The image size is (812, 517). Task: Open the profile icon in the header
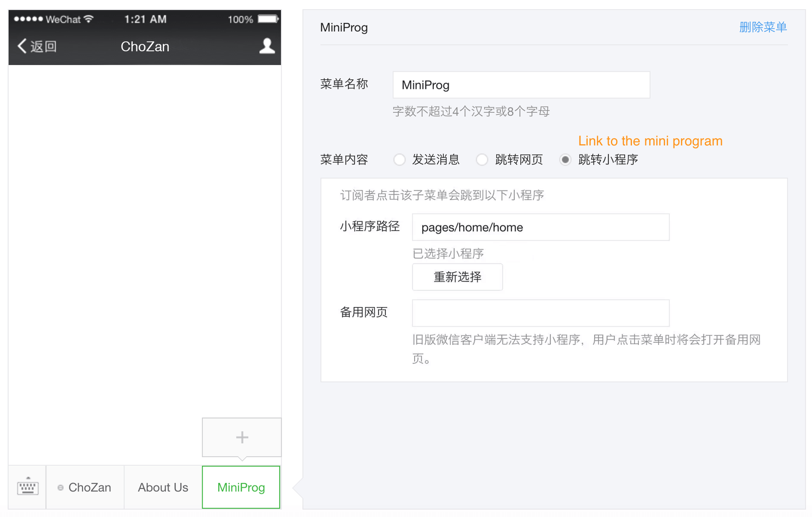click(x=267, y=46)
